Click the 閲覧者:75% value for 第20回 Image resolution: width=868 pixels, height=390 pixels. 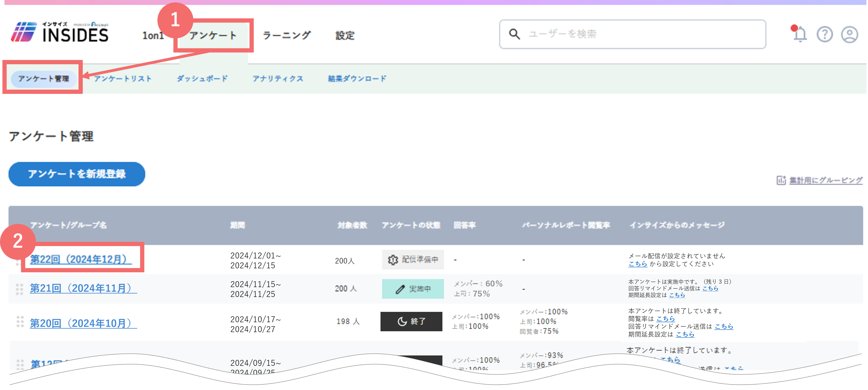point(539,331)
